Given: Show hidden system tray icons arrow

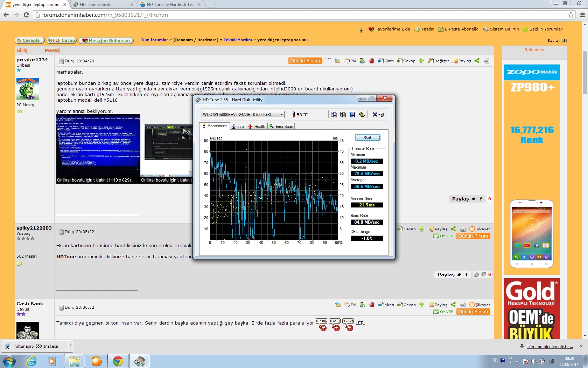Looking at the screenshot, I should [x=517, y=361].
